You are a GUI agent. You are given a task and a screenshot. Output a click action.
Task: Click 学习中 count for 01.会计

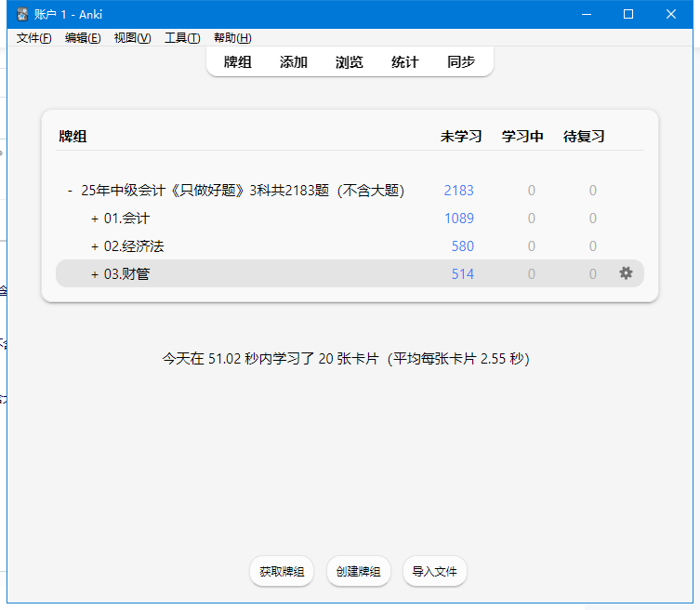click(531, 219)
